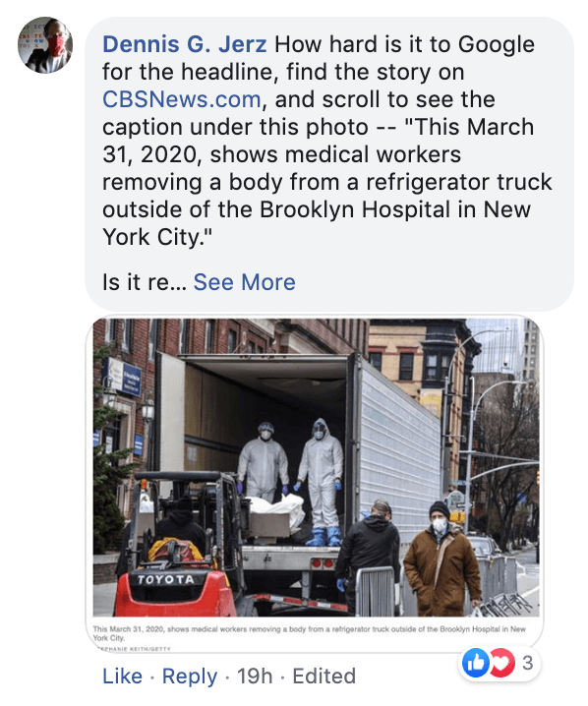The width and height of the screenshot is (588, 706).
Task: Expand the comment with See More
Action: coord(245,282)
